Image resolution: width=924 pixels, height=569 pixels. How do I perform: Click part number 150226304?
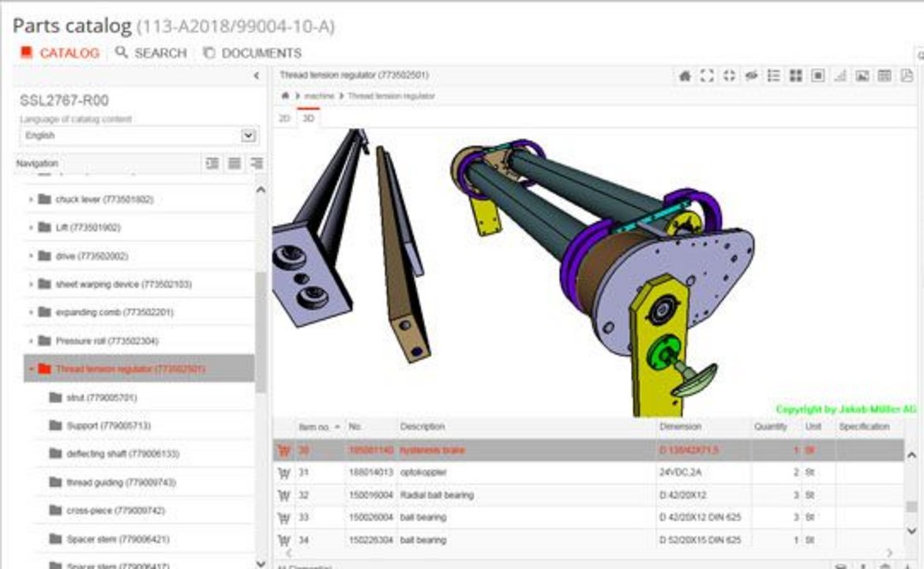pos(370,540)
